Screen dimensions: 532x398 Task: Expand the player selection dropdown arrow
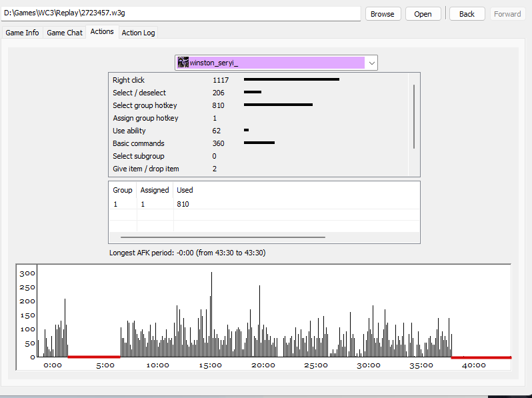pyautogui.click(x=371, y=63)
